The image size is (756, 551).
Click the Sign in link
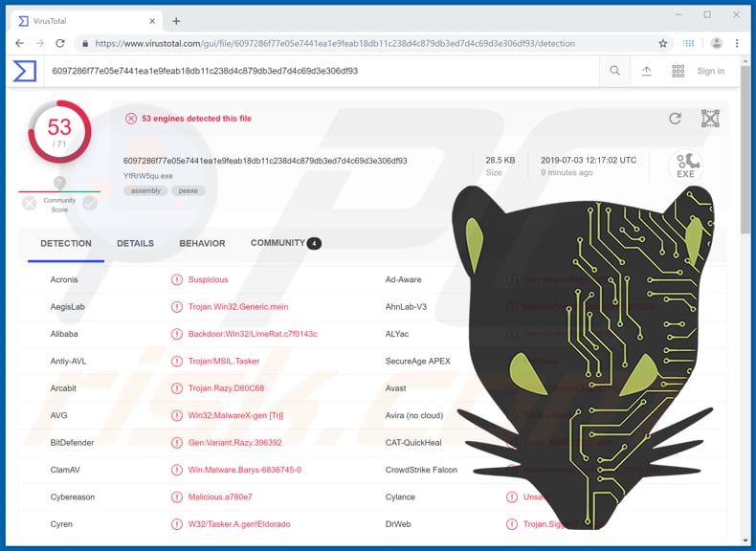(711, 71)
